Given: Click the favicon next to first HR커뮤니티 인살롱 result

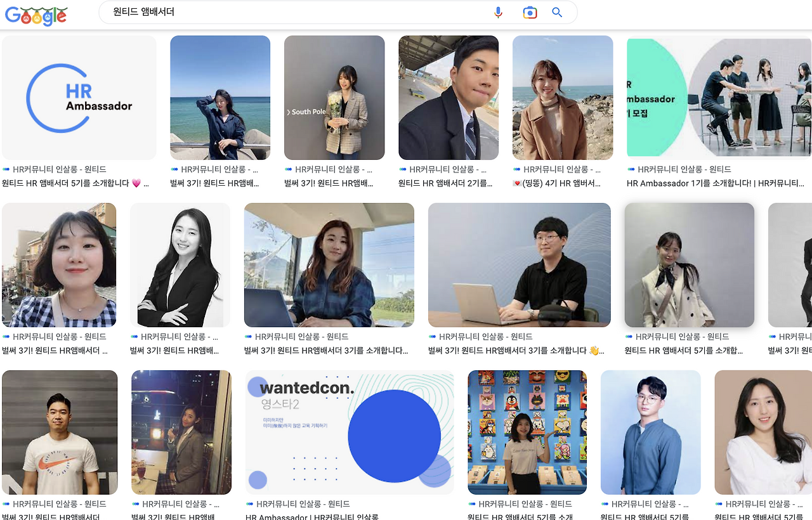Looking at the screenshot, I should [6, 169].
